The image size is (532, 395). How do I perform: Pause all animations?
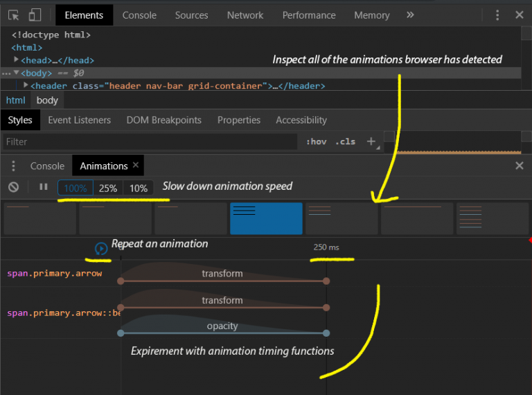(x=44, y=187)
